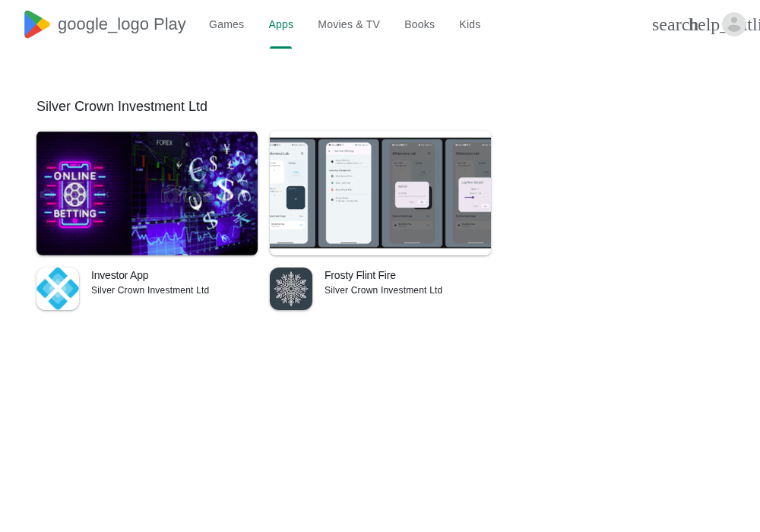Screen dimensions: 760x532
Task: Open the Frosty Flint Fire snowflake icon
Action: [x=291, y=289]
